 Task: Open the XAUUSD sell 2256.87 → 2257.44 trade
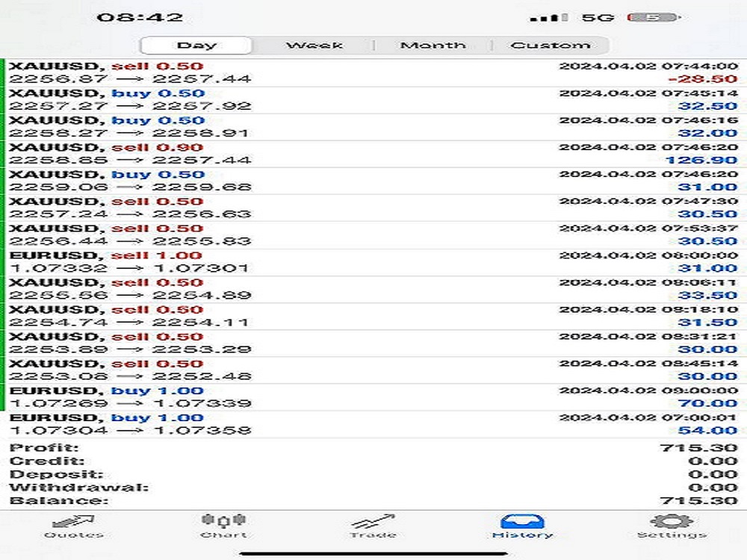(373, 72)
